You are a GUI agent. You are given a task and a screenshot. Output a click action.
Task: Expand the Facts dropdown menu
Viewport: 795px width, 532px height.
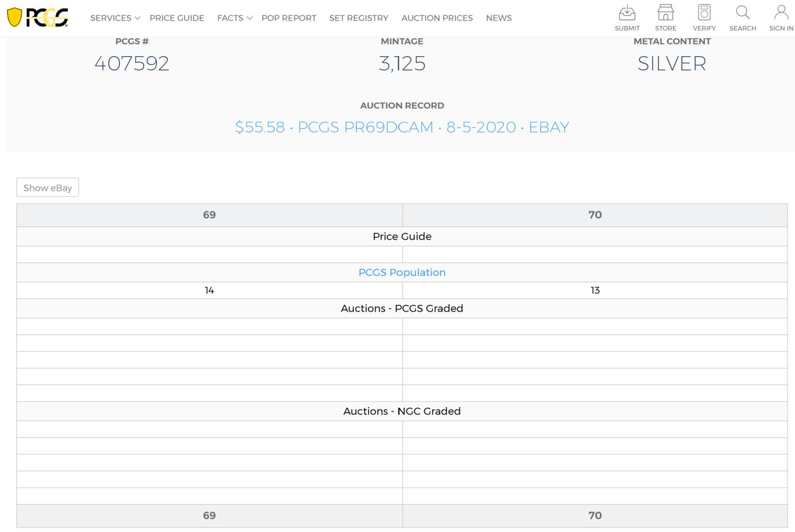pos(234,18)
